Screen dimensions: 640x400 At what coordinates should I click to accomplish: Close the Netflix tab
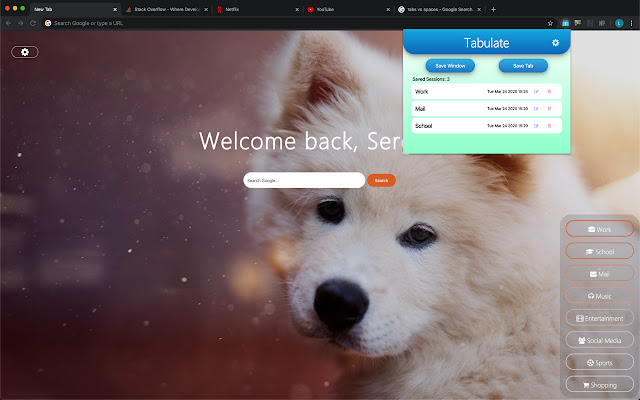tap(297, 9)
